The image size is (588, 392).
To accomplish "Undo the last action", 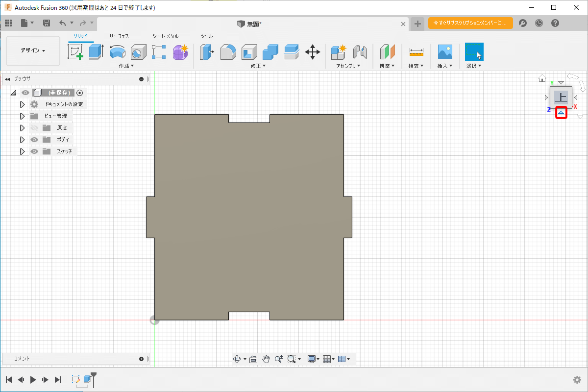I will coord(62,23).
